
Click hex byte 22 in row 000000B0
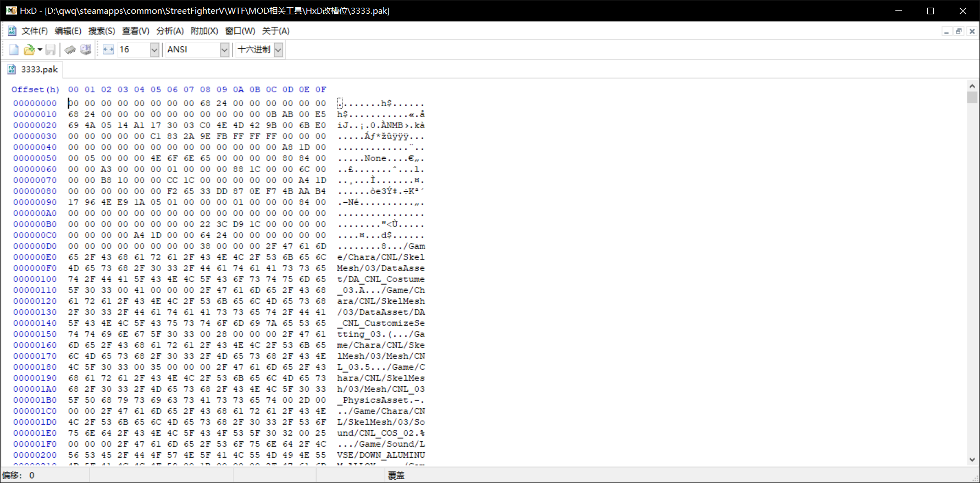(x=205, y=224)
